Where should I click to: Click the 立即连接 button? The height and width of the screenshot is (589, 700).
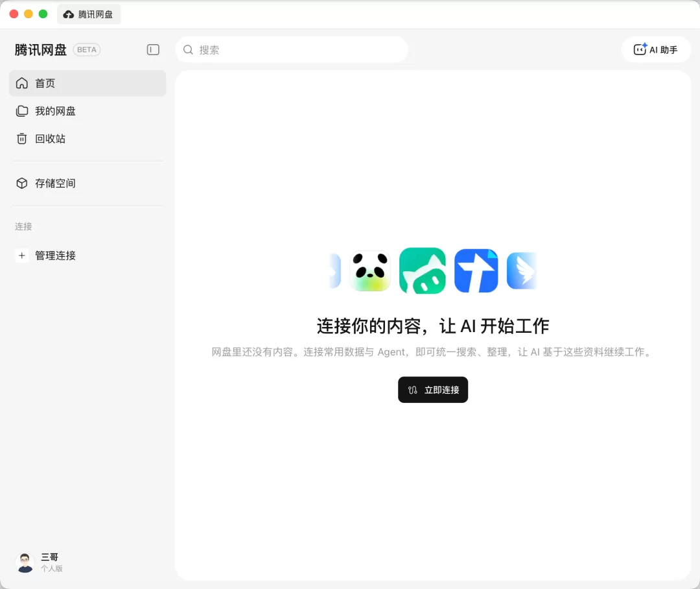pyautogui.click(x=433, y=390)
